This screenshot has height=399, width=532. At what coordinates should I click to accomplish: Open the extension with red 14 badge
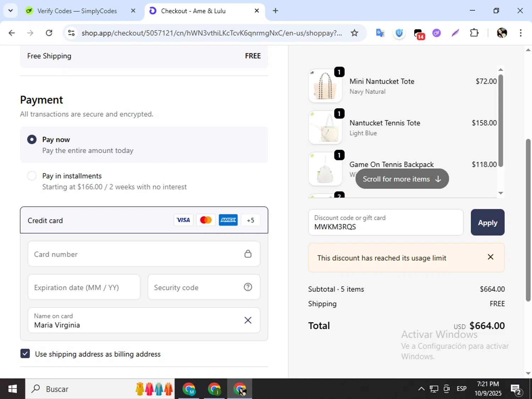[419, 34]
